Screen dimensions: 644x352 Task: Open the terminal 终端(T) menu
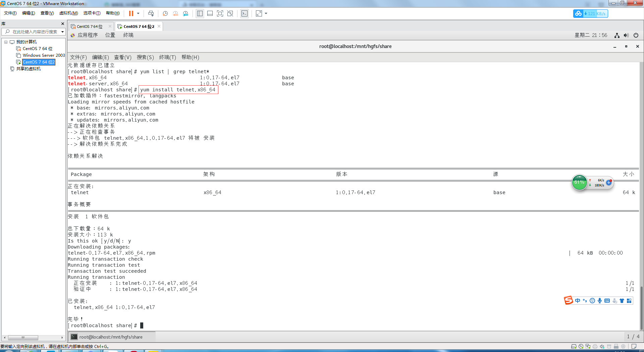tap(168, 57)
